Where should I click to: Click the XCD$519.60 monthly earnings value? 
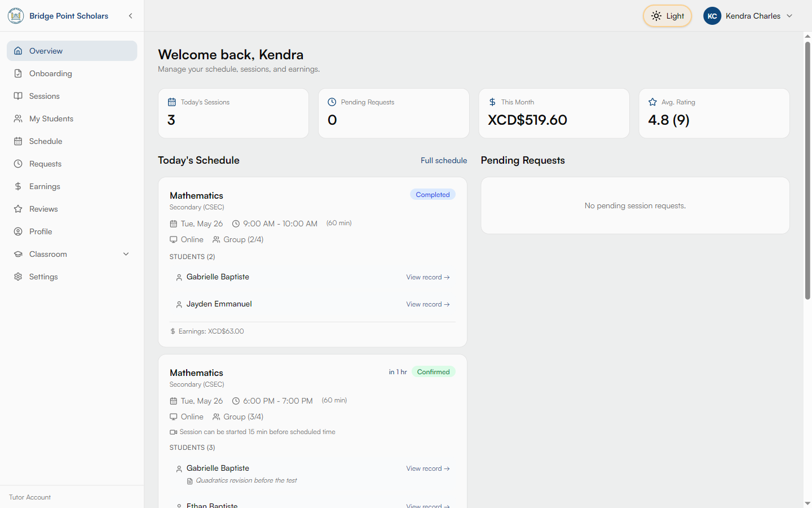pos(527,120)
